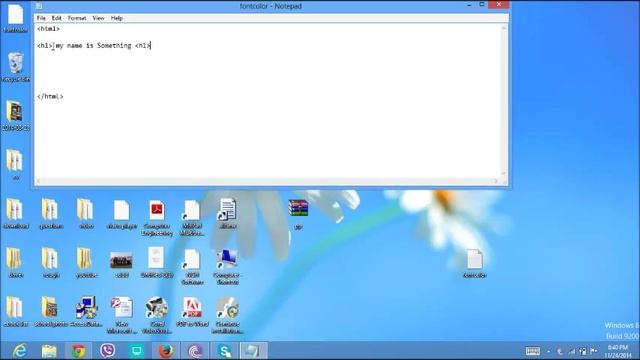640x360 pixels.
Task: Open the teal monitor app on the taskbar
Action: point(137,351)
